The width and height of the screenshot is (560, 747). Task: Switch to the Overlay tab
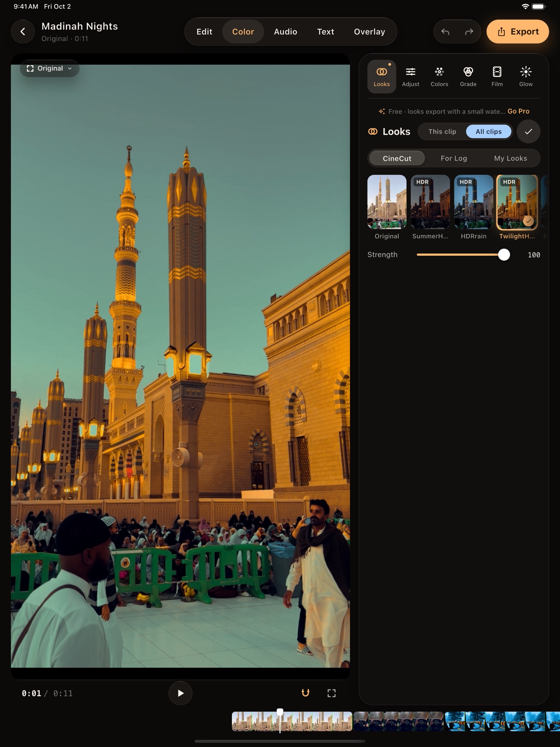click(x=369, y=32)
